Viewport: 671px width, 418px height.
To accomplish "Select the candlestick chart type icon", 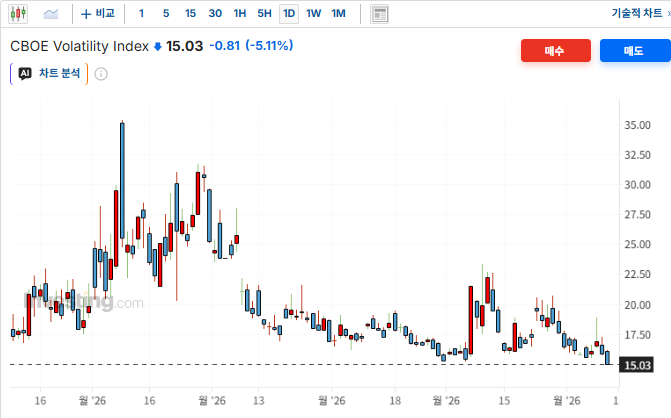I will [x=18, y=14].
